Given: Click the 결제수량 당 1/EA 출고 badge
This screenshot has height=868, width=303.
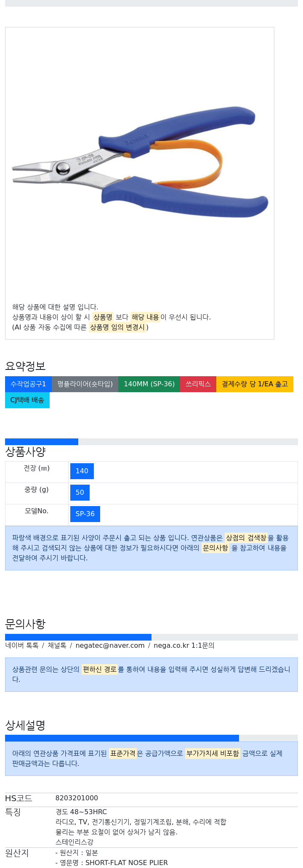Looking at the screenshot, I should pyautogui.click(x=255, y=384).
